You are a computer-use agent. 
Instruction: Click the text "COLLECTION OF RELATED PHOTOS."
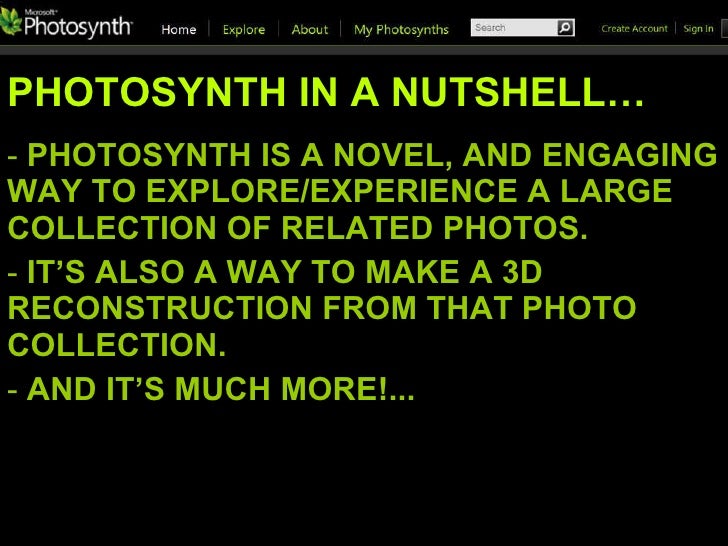click(x=298, y=228)
